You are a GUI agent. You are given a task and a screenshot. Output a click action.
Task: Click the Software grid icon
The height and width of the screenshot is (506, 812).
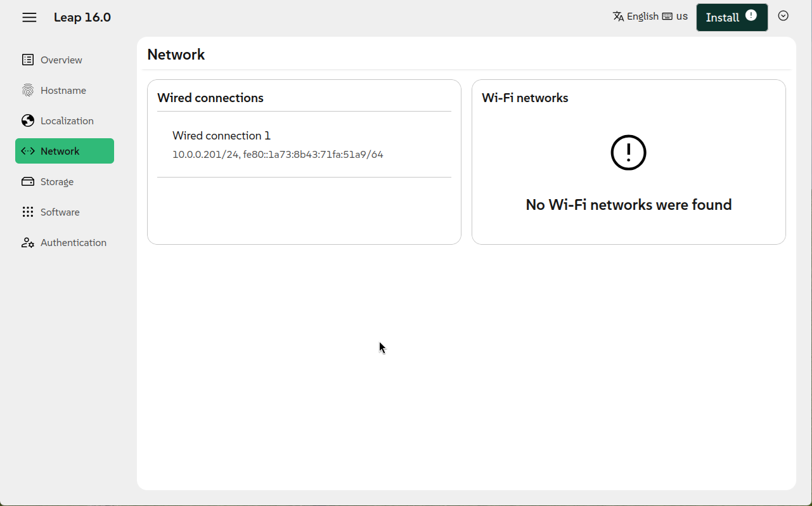click(x=28, y=212)
